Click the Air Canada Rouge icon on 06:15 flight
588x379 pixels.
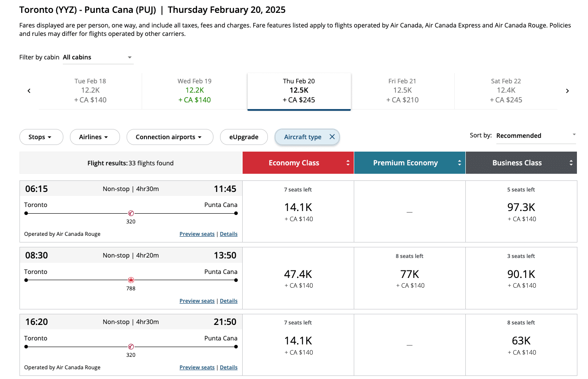coord(131,213)
